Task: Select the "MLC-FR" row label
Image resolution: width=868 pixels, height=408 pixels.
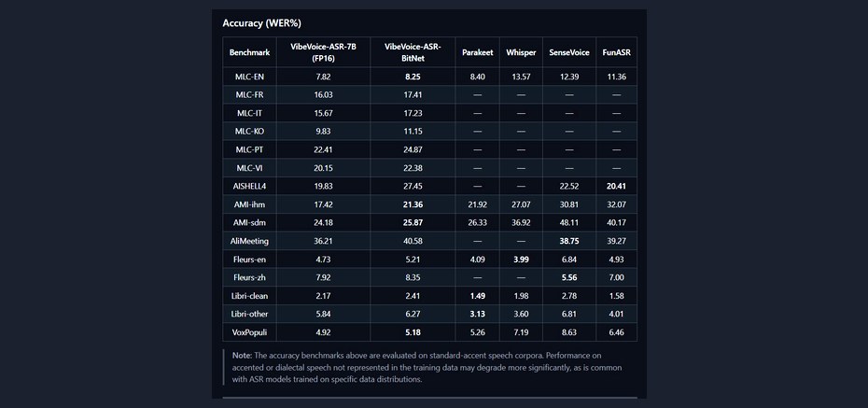Action: (249, 95)
